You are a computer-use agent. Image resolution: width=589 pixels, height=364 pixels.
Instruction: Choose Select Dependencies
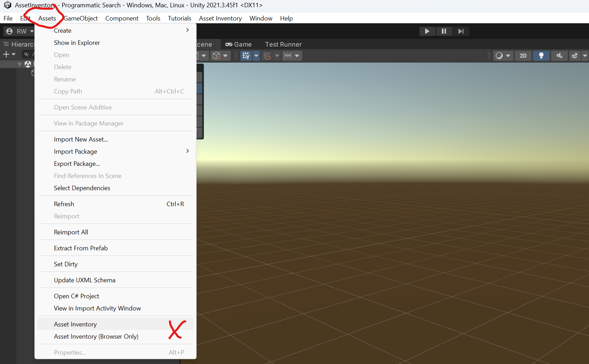pyautogui.click(x=116, y=188)
